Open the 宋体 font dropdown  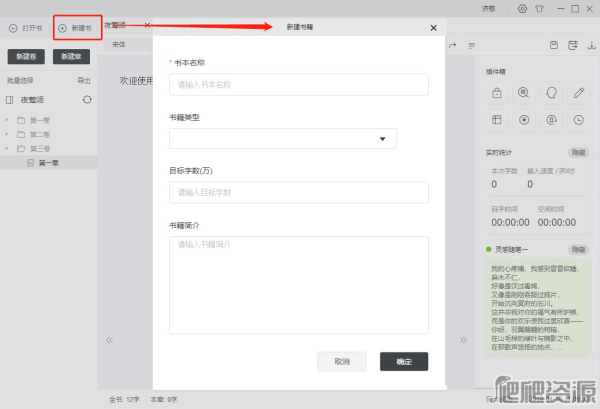(x=128, y=44)
